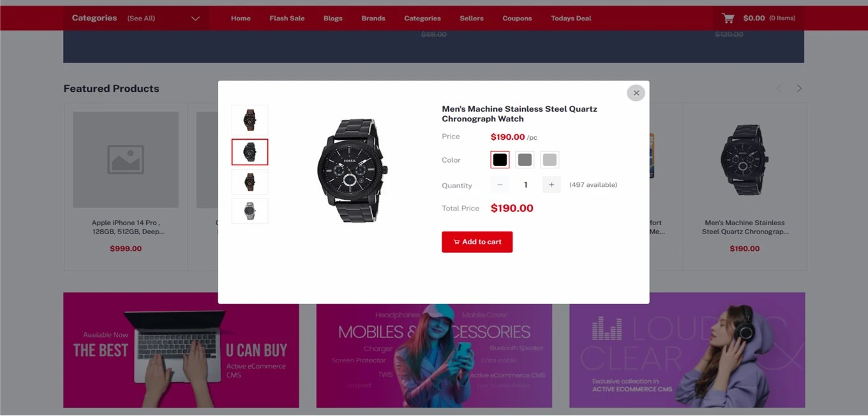Select the dark gray color option
The image size is (868, 416).
tap(525, 160)
